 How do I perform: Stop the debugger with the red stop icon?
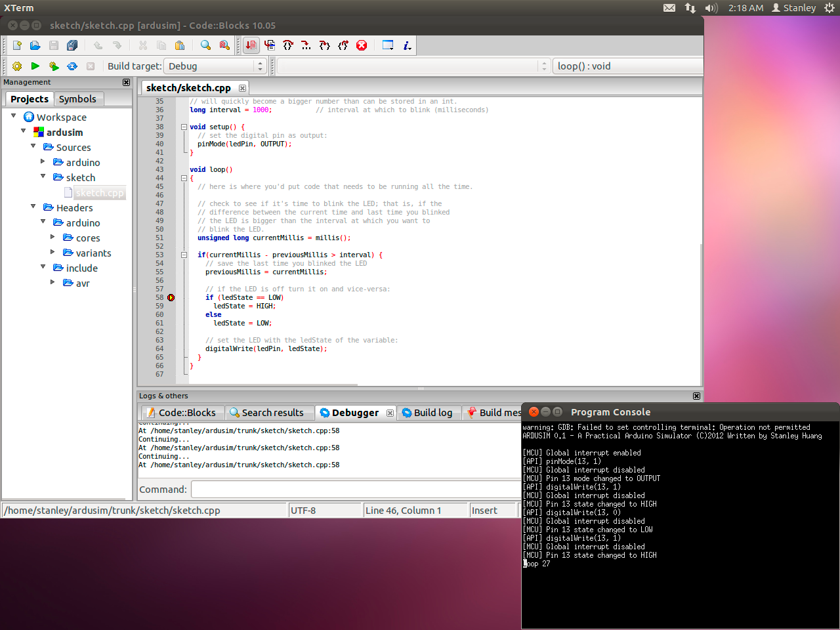pyautogui.click(x=362, y=45)
